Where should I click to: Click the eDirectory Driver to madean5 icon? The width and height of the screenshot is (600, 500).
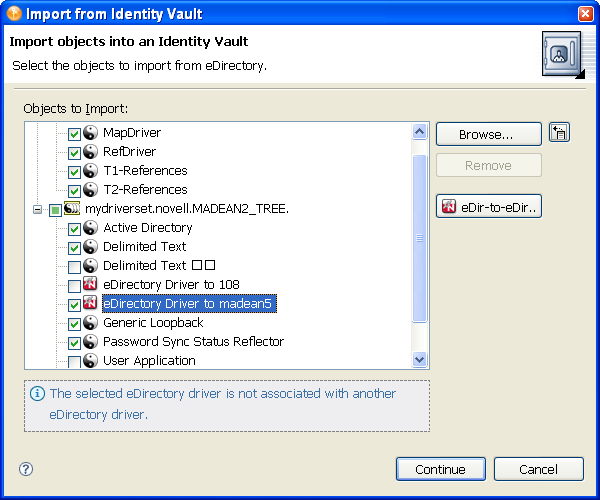point(90,304)
